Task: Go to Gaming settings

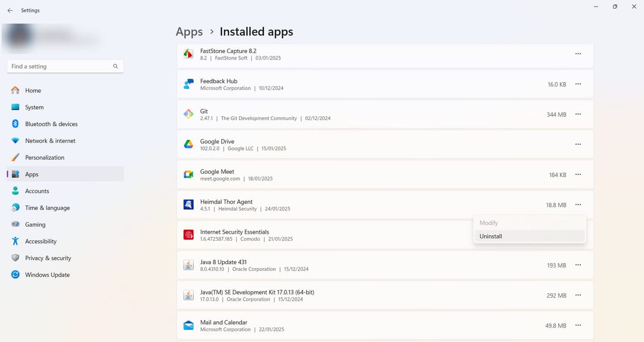Action: pos(65,225)
